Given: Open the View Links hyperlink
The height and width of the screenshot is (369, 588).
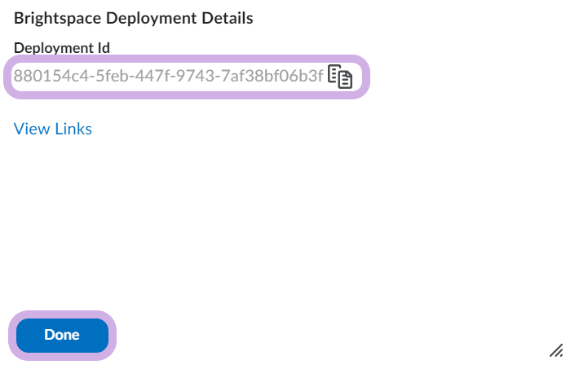Looking at the screenshot, I should tap(53, 129).
